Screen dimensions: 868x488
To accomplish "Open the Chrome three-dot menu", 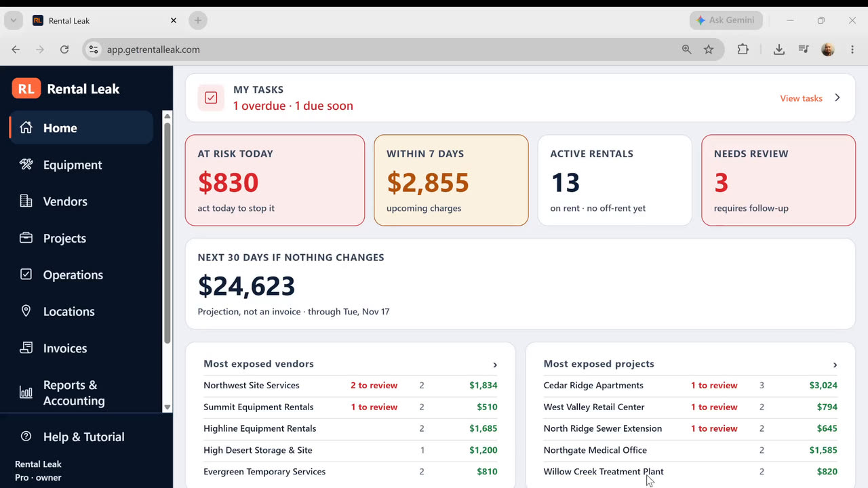I will point(852,49).
